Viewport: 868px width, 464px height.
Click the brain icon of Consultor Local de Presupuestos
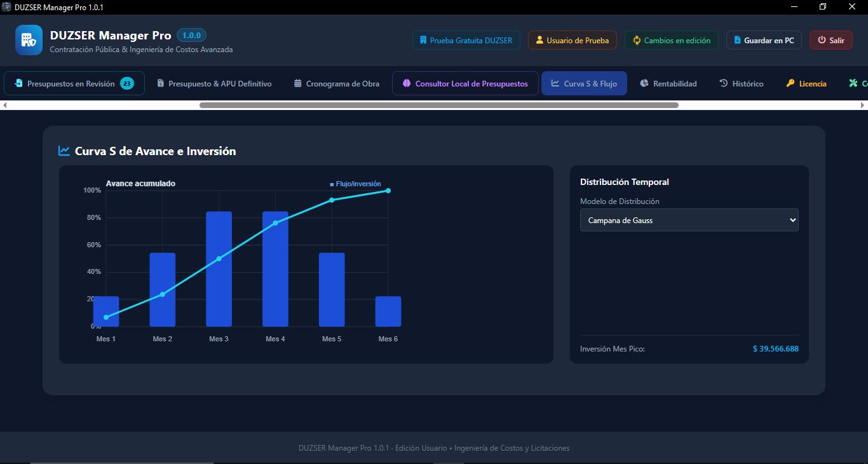(407, 84)
